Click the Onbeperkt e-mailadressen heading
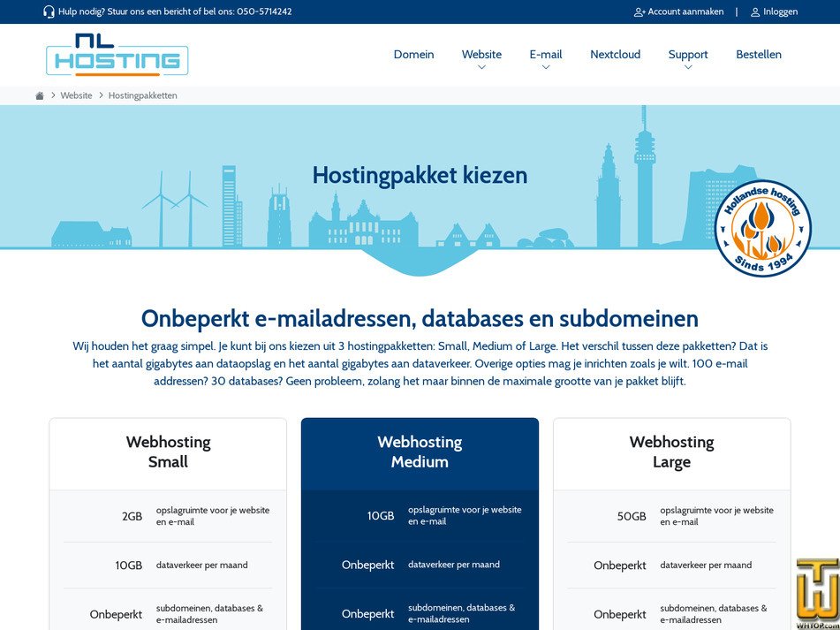840x630 pixels. 420,319
